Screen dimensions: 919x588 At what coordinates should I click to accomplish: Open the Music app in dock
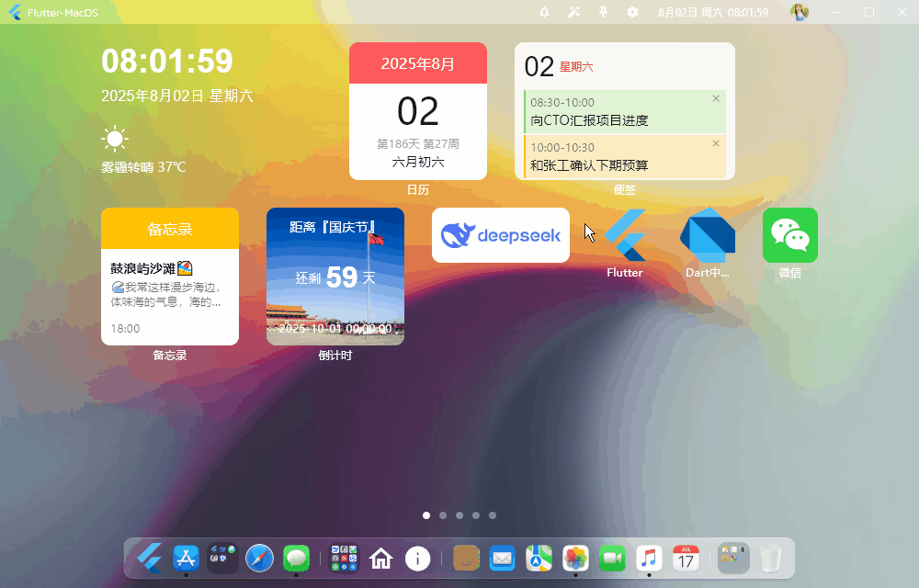click(x=649, y=558)
